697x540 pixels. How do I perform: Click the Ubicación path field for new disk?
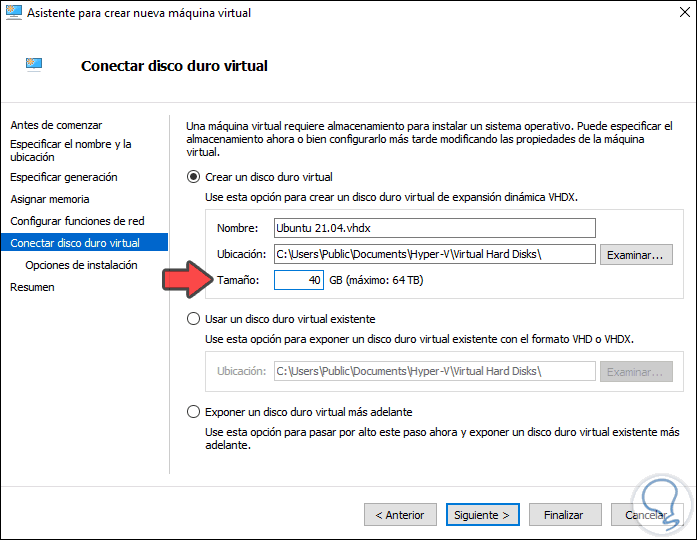[434, 254]
